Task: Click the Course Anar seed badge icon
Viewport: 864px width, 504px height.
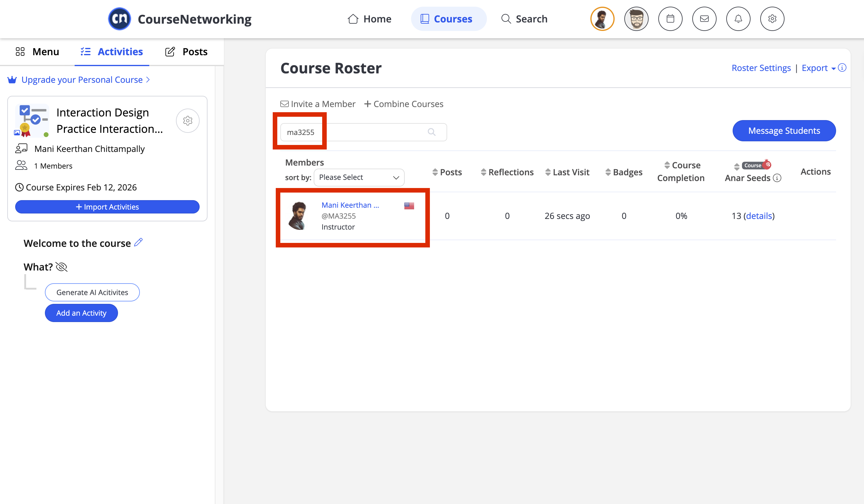Action: coord(756,165)
